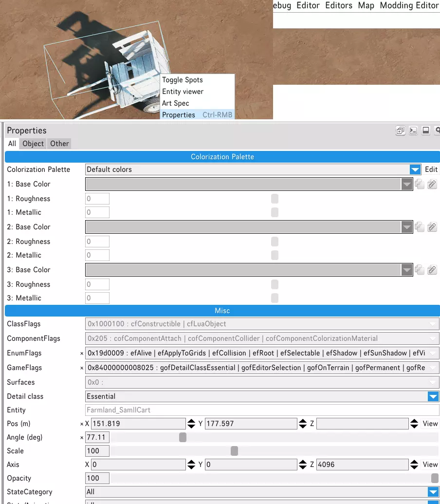
Task: Open the 1: Base Color dropdown
Action: pyautogui.click(x=407, y=184)
